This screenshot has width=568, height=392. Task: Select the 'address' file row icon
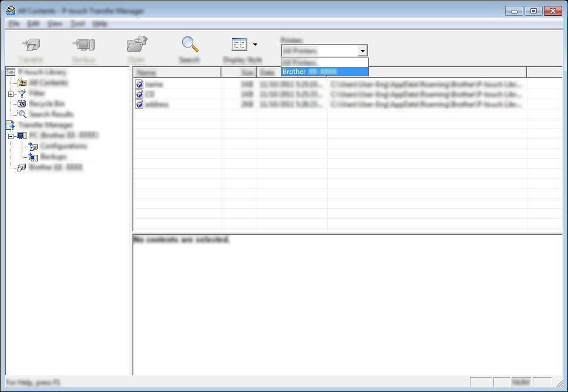(x=139, y=104)
